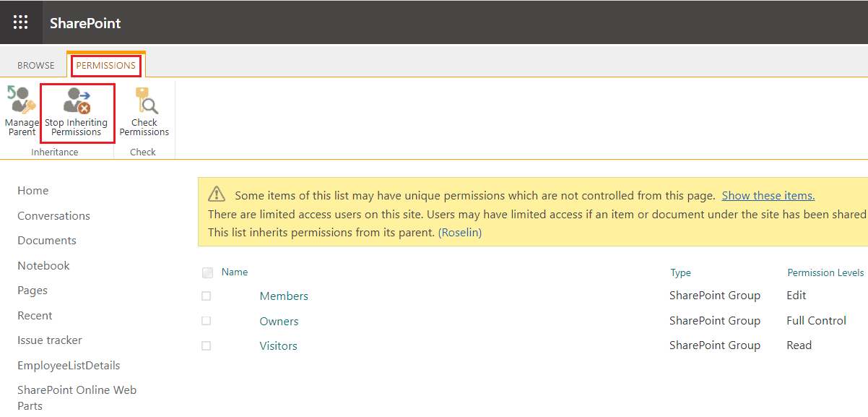This screenshot has height=417, width=868.
Task: Click the Type column header
Action: click(681, 273)
